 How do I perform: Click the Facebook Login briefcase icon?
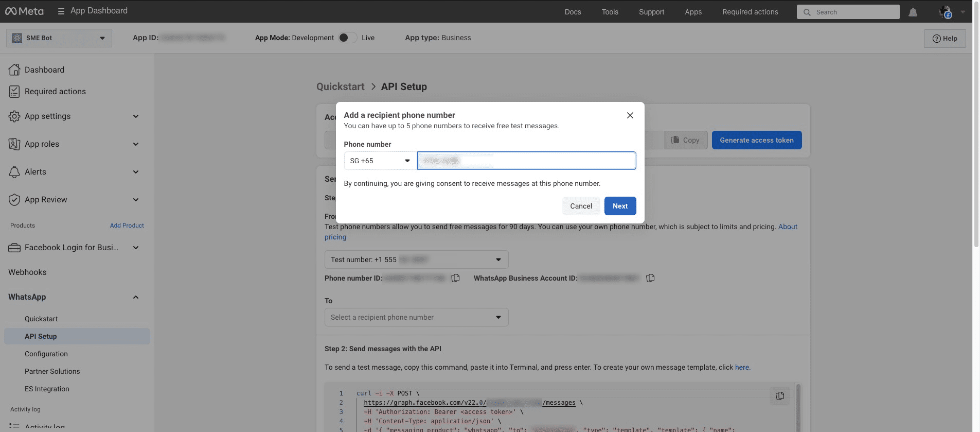tap(14, 248)
